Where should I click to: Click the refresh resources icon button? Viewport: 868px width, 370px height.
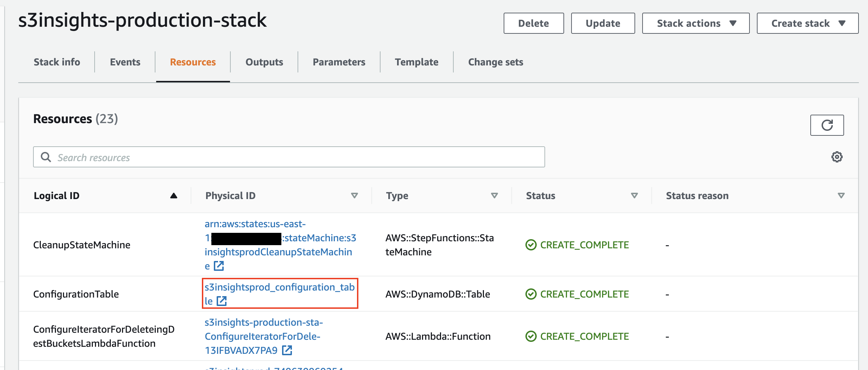pos(827,125)
